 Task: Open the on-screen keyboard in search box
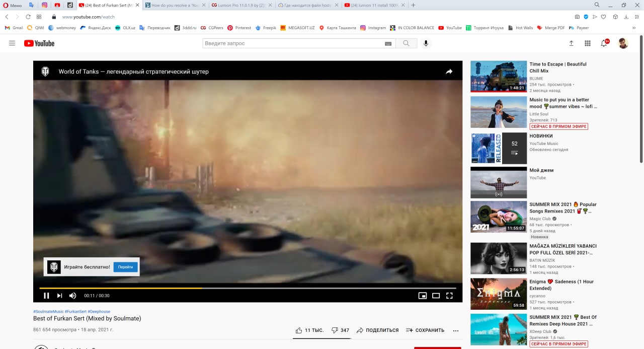(388, 44)
